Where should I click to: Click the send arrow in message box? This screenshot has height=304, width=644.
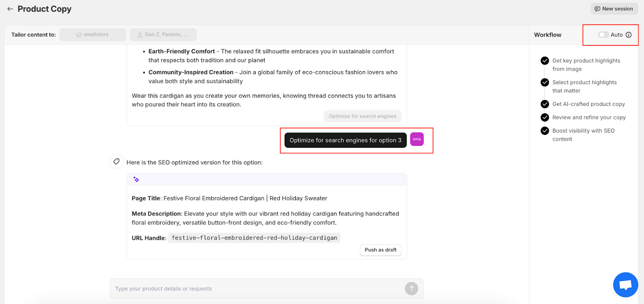point(411,288)
